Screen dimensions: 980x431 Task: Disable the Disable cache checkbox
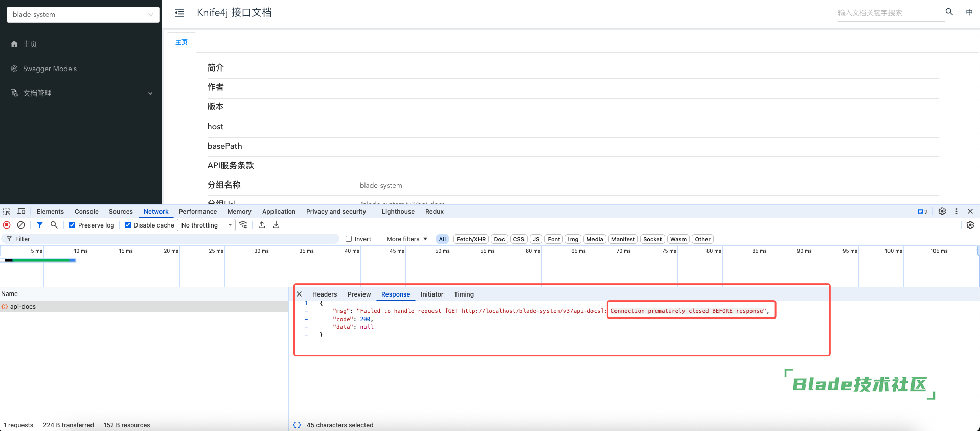(128, 225)
